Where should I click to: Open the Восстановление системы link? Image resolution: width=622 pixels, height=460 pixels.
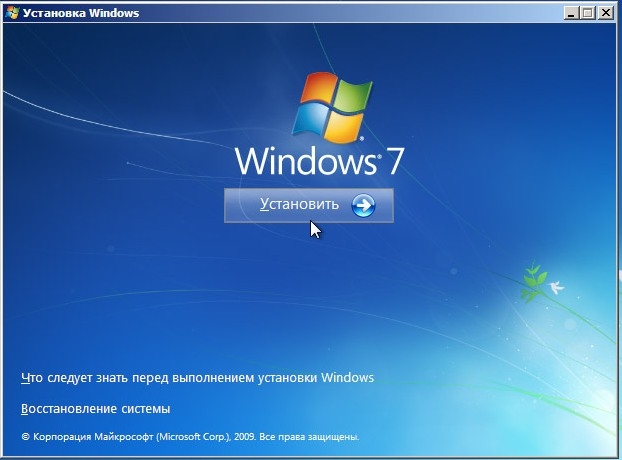96,408
